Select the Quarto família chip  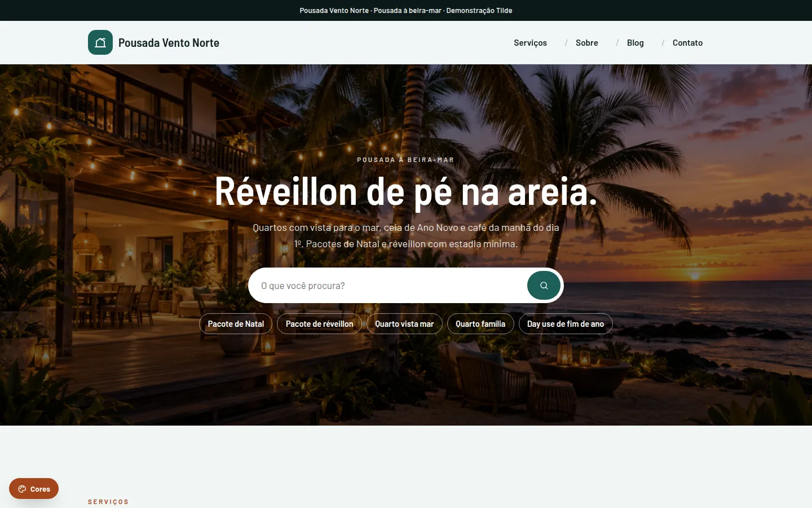(x=480, y=324)
